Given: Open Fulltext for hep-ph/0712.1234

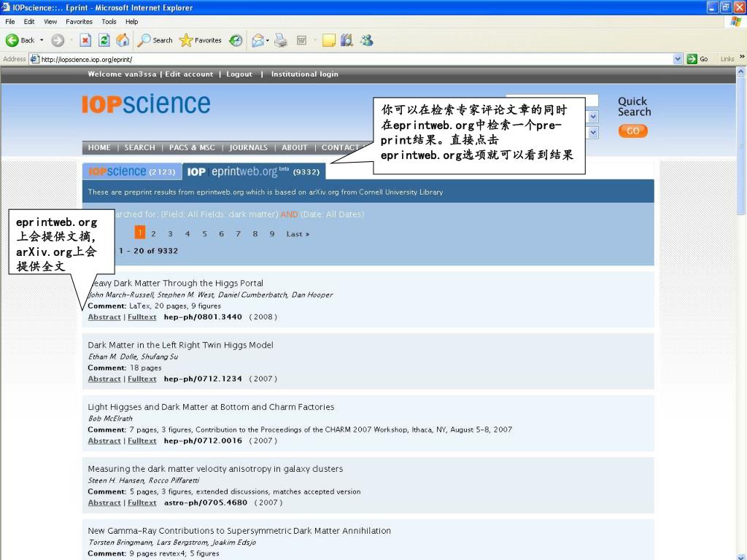Looking at the screenshot, I should pyautogui.click(x=142, y=379).
